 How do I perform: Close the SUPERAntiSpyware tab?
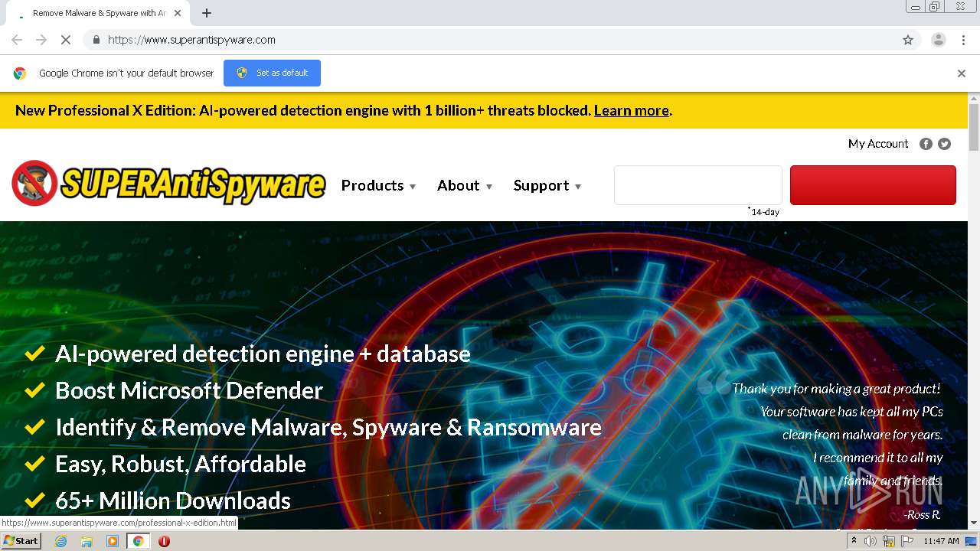[178, 13]
